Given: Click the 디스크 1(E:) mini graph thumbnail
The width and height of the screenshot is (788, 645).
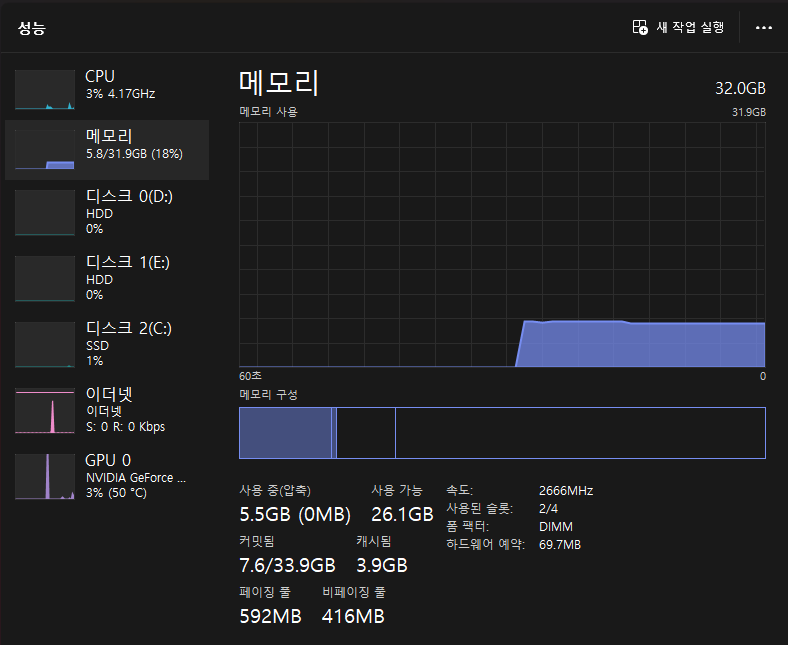Looking at the screenshot, I should [x=45, y=279].
